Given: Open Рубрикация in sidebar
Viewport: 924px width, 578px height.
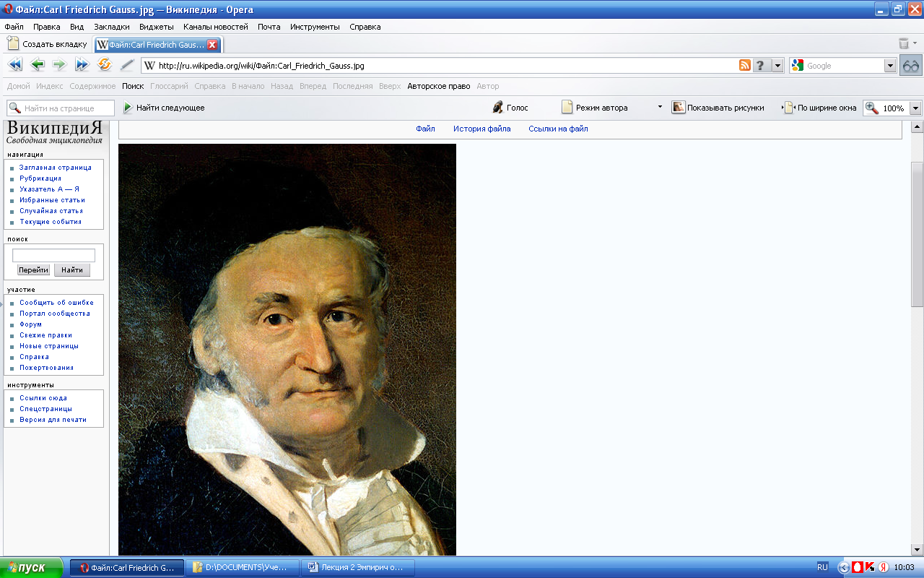Looking at the screenshot, I should (x=40, y=178).
